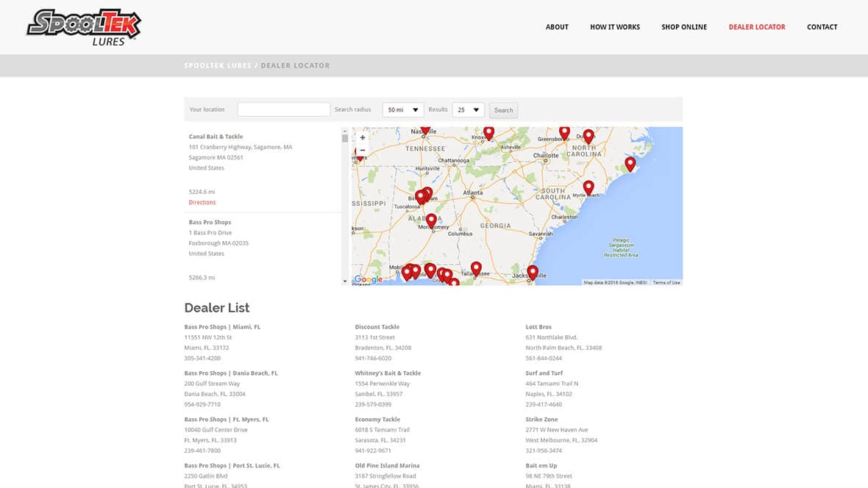
Task: Navigate to SHOP ONLINE in the navigation
Action: pyautogui.click(x=683, y=26)
